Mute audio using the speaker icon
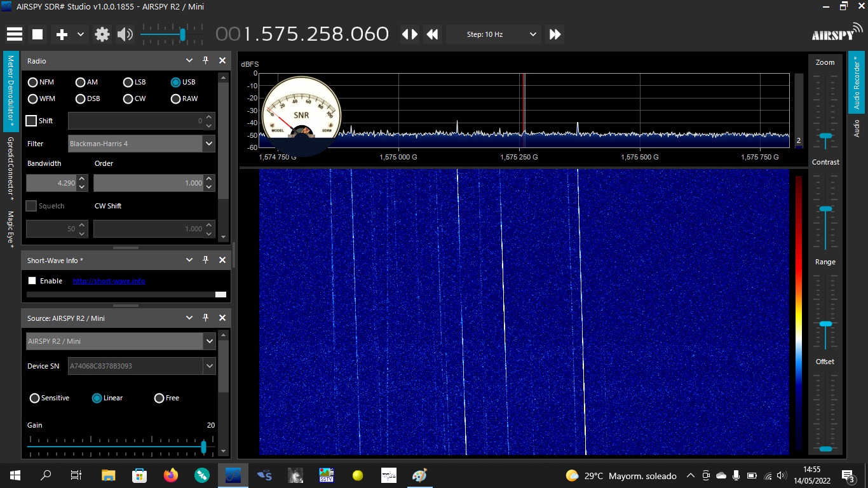The height and width of the screenshot is (488, 868). click(x=125, y=34)
